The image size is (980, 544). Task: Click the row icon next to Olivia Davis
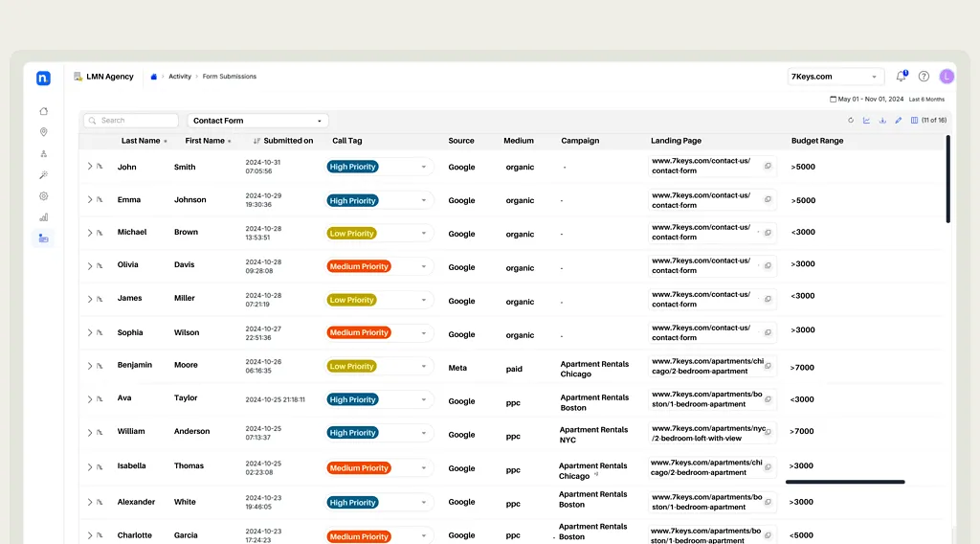[x=100, y=265]
